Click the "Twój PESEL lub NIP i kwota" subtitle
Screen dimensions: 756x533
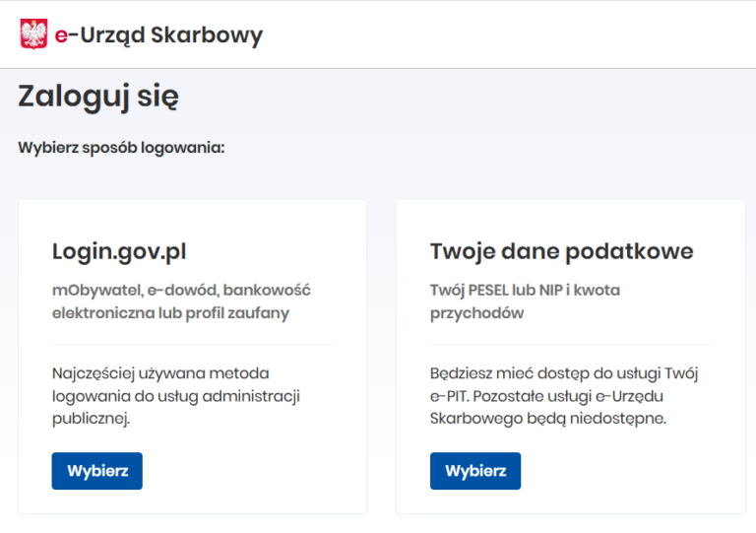click(x=525, y=290)
